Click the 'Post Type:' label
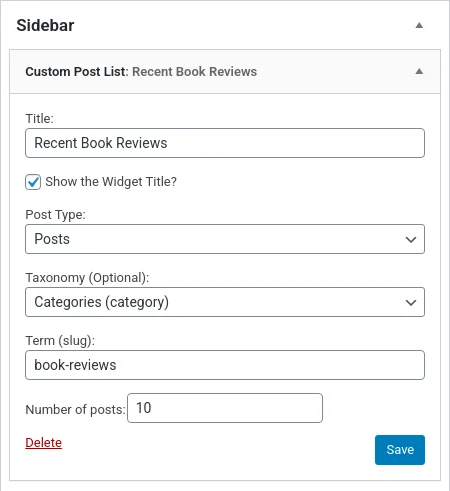Image resolution: width=450 pixels, height=491 pixels. coord(55,215)
